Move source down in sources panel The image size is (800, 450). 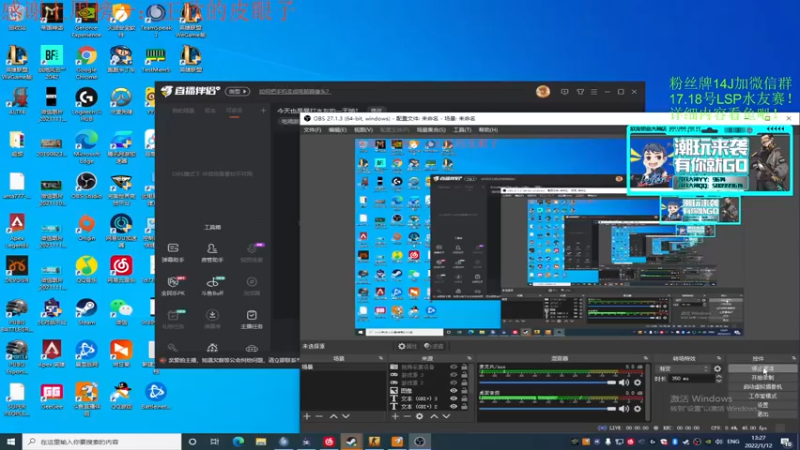446,416
